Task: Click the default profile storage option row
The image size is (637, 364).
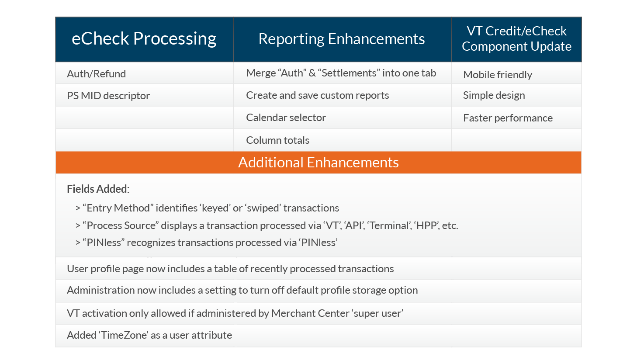Action: point(318,291)
